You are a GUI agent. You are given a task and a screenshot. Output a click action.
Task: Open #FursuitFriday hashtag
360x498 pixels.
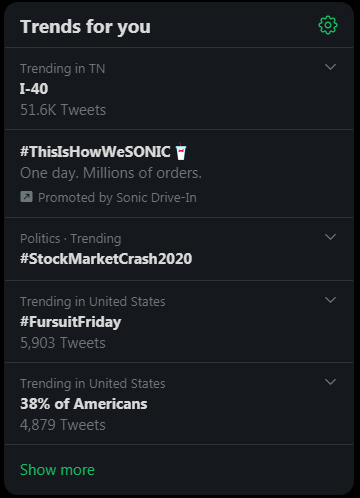point(71,322)
